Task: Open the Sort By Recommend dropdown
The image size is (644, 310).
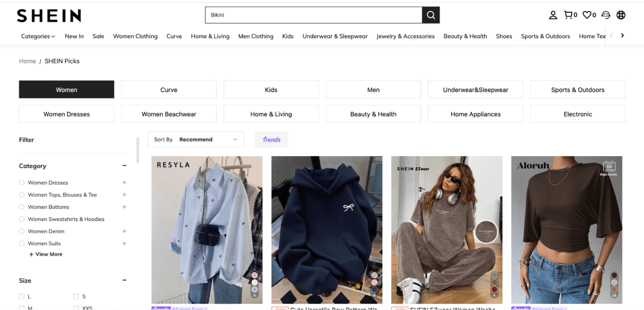Action: (196, 139)
